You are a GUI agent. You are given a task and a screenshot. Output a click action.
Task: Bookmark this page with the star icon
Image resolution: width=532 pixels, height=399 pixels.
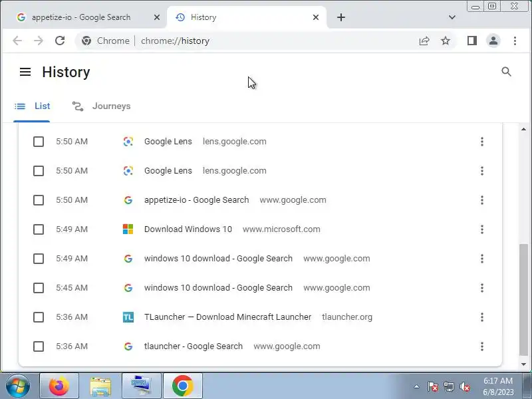446,41
